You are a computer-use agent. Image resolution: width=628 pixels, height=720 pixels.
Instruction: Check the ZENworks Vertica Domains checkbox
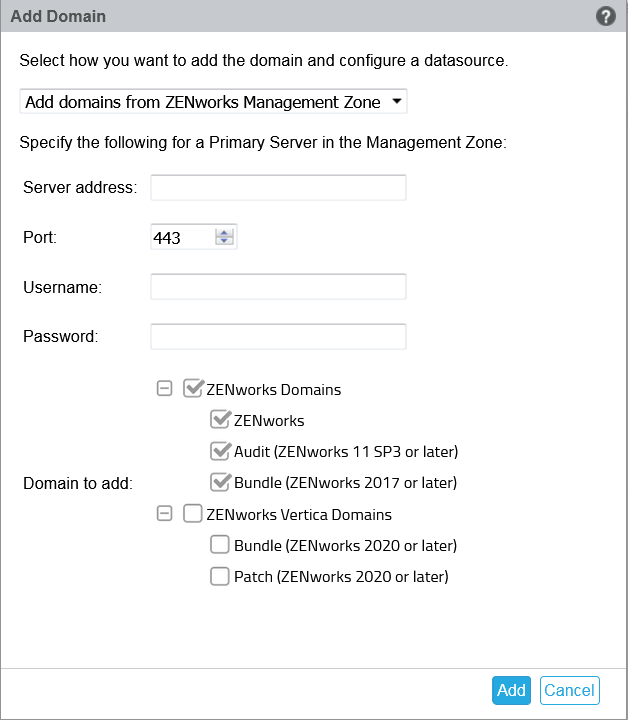(194, 514)
